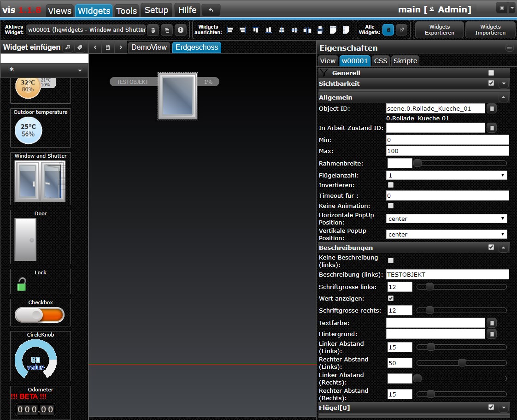Open the Tools menu
Image resolution: width=517 pixels, height=420 pixels.
point(126,11)
